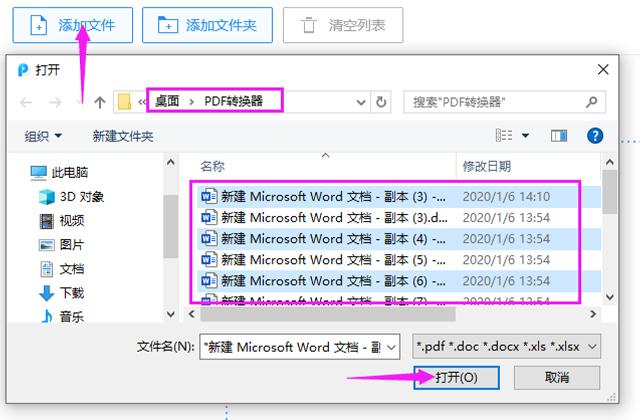This screenshot has height=420, width=640.
Task: Click the back navigation arrow
Action: click(26, 102)
